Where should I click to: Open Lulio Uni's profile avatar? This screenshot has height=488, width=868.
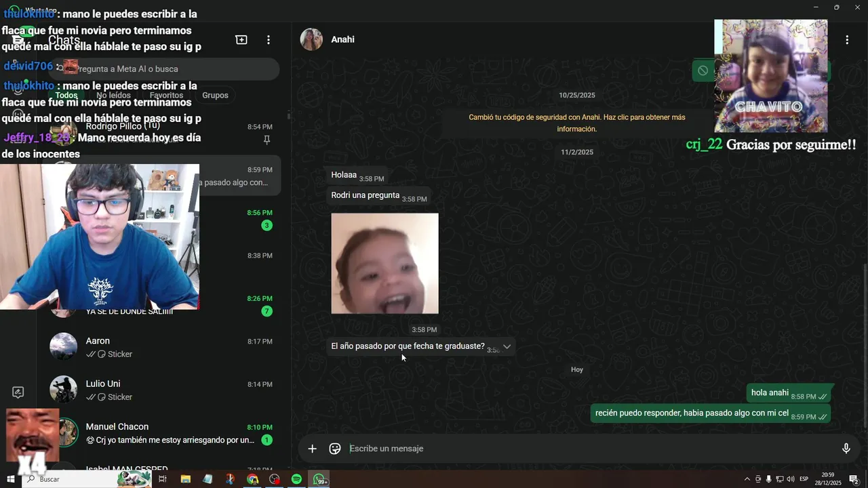pos(64,389)
